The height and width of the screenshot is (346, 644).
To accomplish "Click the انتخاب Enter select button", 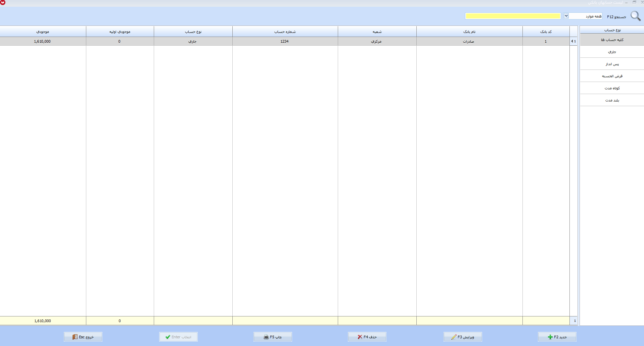I will coord(178,337).
